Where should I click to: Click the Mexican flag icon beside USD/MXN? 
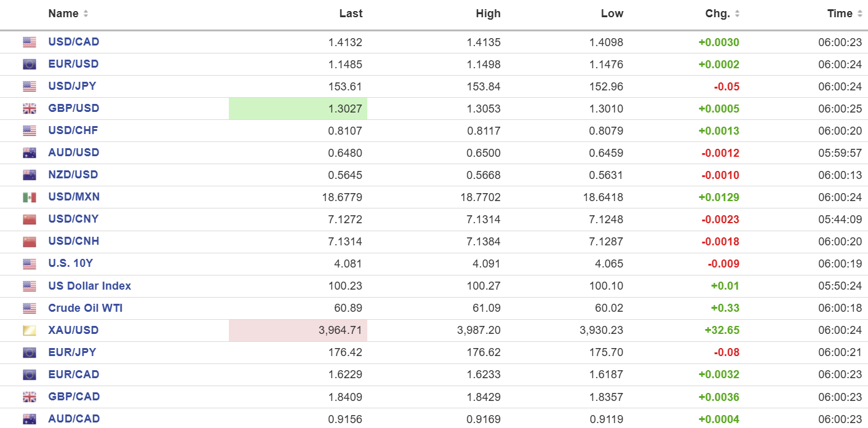click(x=29, y=197)
